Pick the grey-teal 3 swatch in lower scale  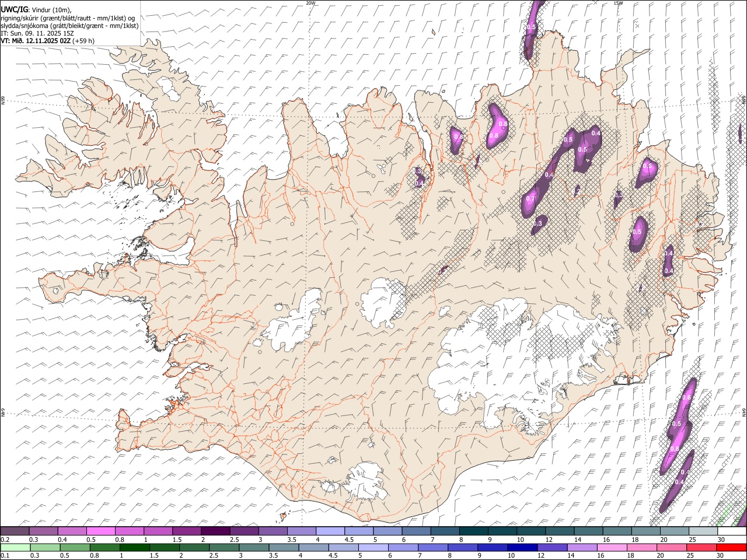[254, 547]
